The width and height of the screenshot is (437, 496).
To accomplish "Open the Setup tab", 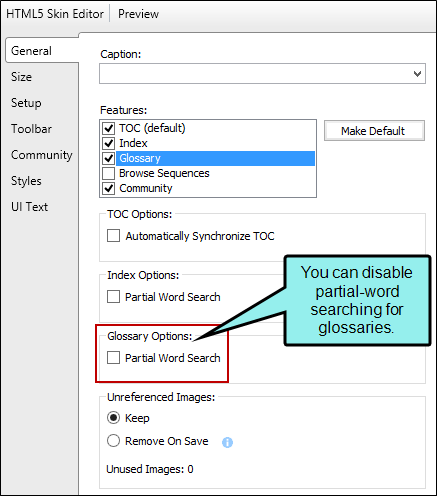I will 26,103.
